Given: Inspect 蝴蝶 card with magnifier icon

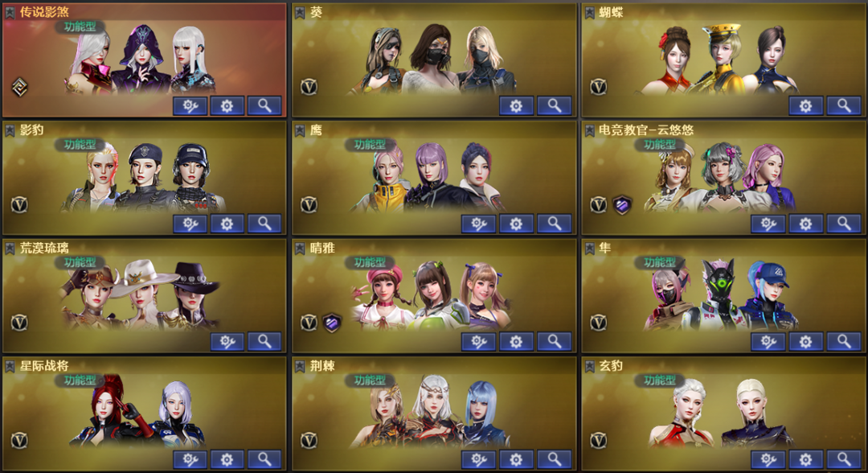Looking at the screenshot, I should (844, 106).
